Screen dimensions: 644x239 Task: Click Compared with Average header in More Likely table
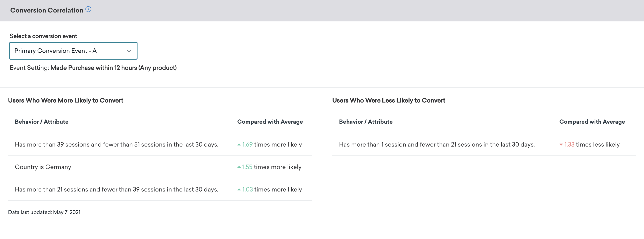click(270, 122)
